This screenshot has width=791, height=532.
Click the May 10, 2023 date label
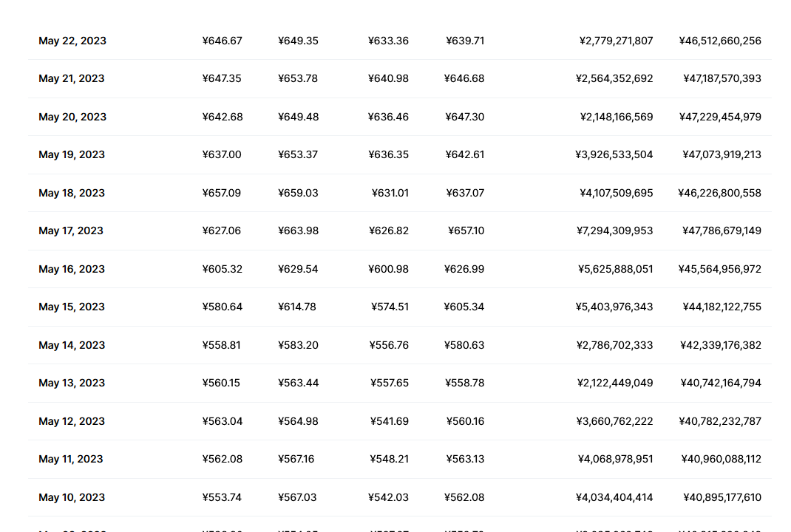click(x=72, y=497)
